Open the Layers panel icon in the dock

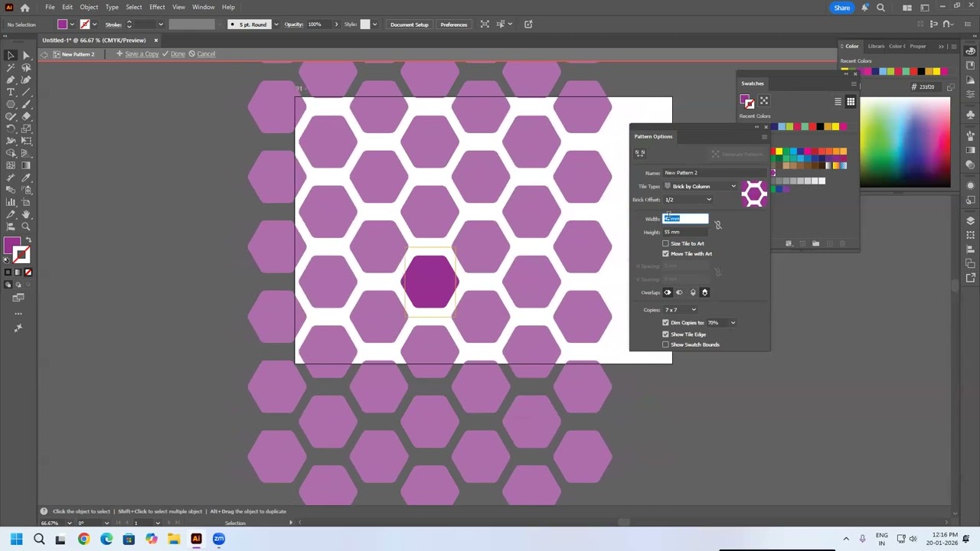pyautogui.click(x=971, y=221)
